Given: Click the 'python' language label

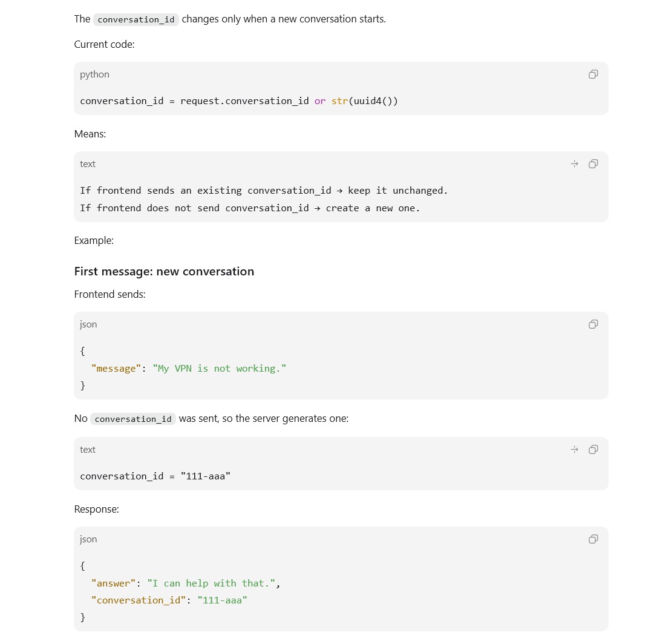Looking at the screenshot, I should 95,74.
